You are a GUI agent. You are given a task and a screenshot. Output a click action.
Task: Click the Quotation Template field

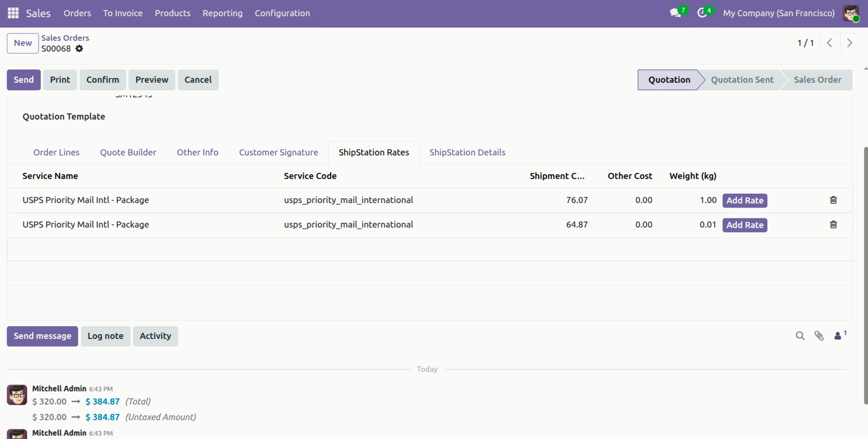coord(64,117)
